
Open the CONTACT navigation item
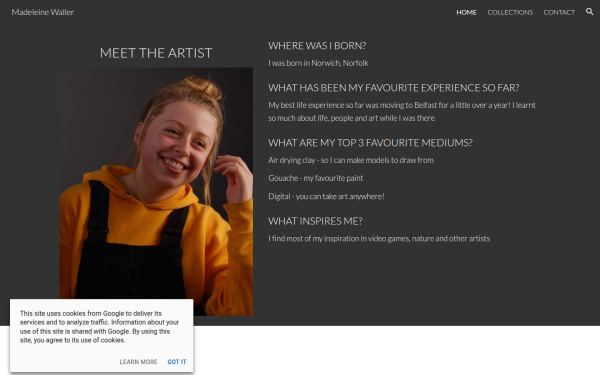click(x=559, y=12)
